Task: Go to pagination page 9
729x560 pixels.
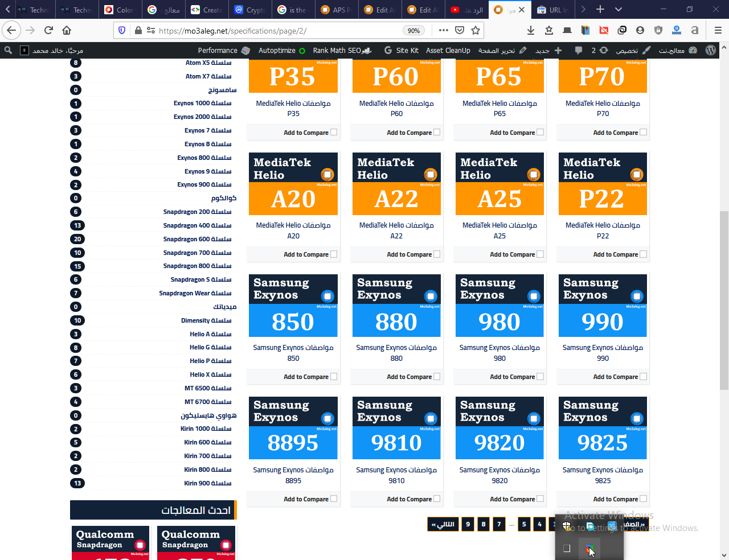Action: [x=468, y=524]
